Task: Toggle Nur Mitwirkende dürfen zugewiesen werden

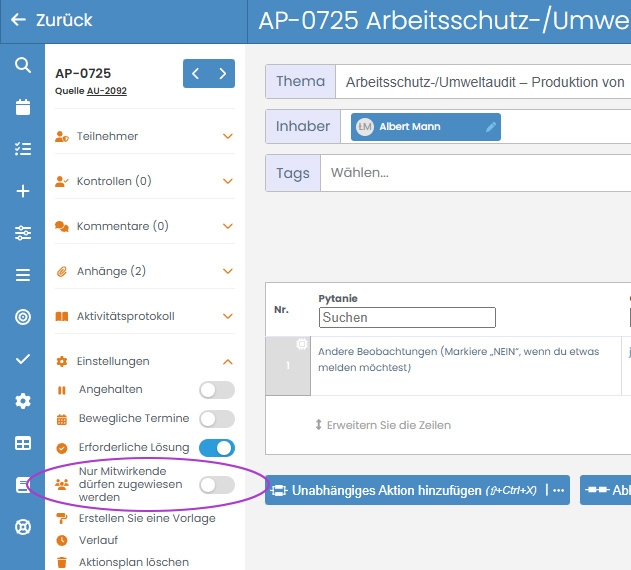Action: [217, 485]
